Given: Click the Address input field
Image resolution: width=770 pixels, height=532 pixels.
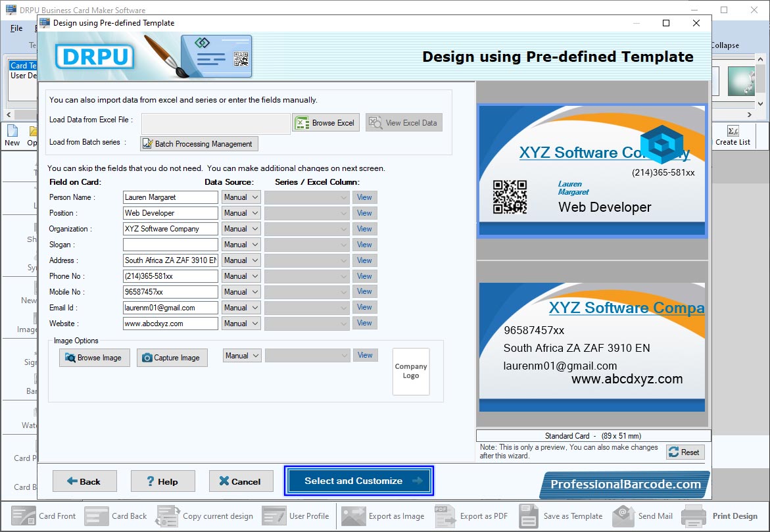Looking at the screenshot, I should [170, 260].
